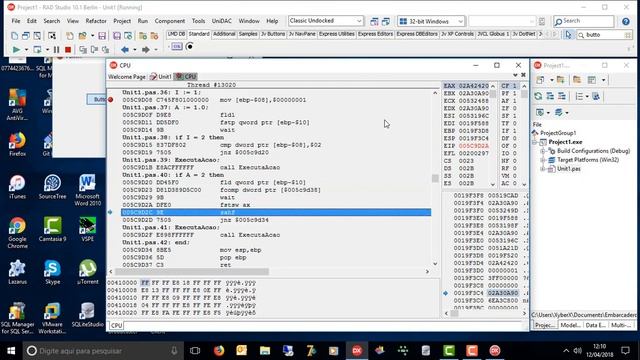This screenshot has width=640, height=360.
Task: Open the UniDAC menu
Action: click(x=222, y=21)
